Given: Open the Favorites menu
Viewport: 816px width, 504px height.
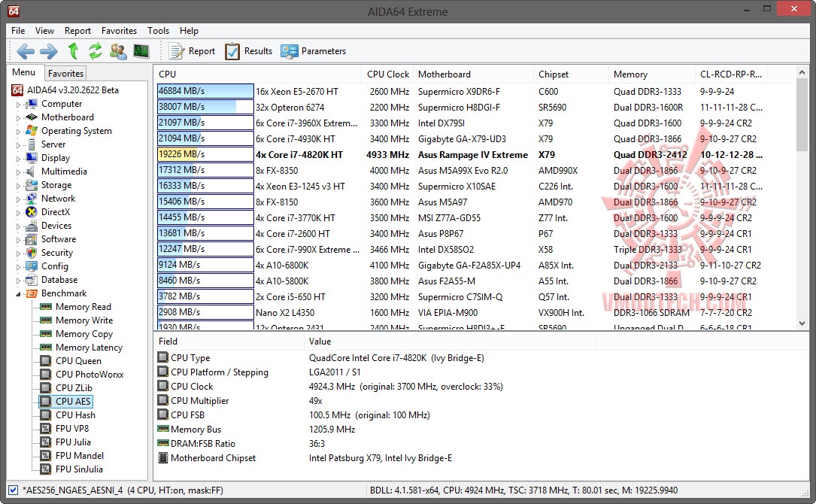Looking at the screenshot, I should coord(119,31).
